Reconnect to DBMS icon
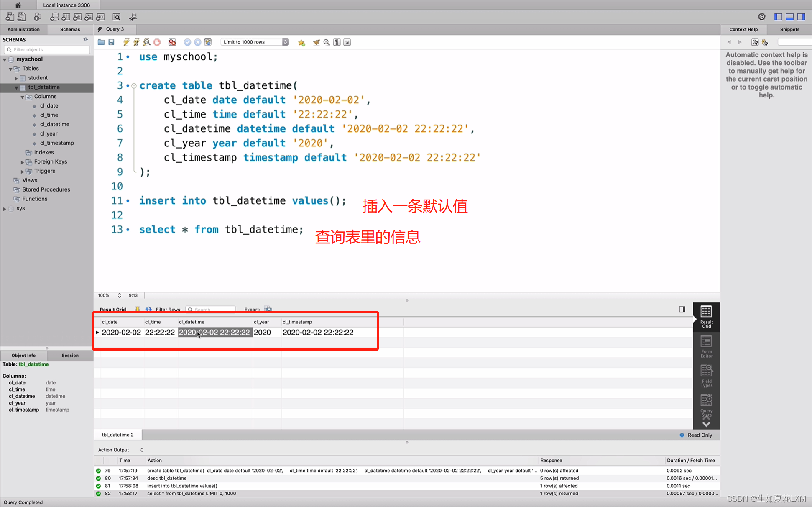 [133, 17]
